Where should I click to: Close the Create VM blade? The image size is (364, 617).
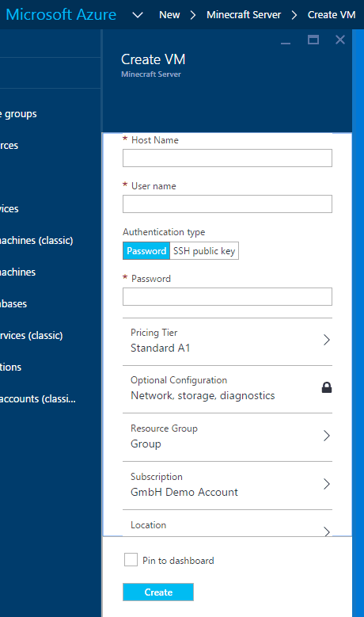click(x=340, y=40)
